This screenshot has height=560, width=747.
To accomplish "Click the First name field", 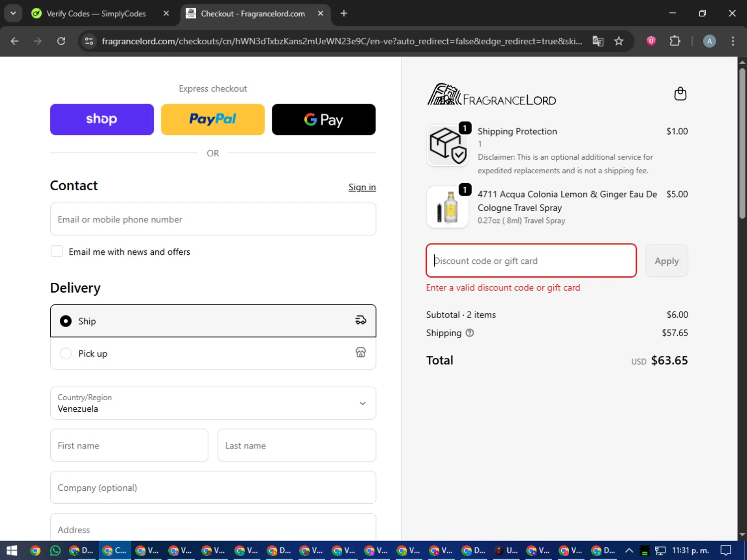I will pyautogui.click(x=129, y=446).
